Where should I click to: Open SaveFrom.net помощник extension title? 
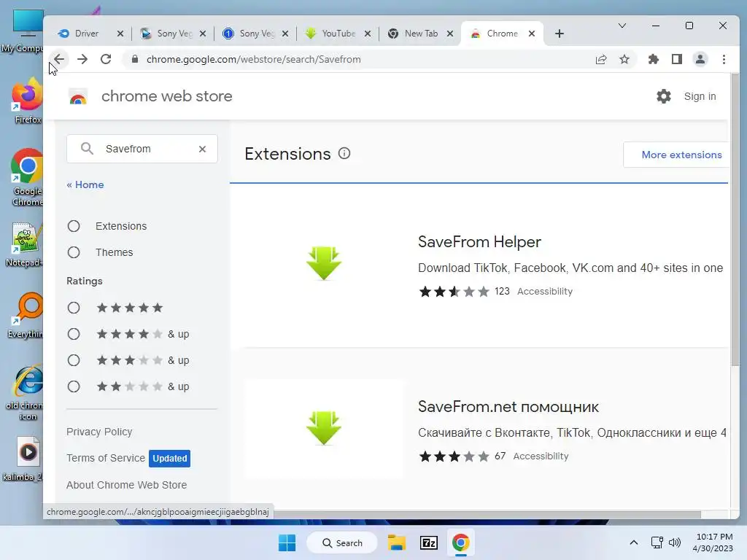point(508,407)
